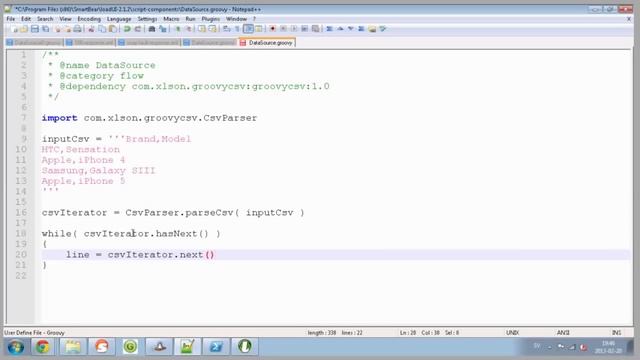Play back recorded macro icon
Image resolution: width=640 pixels, height=360 pixels.
point(294,29)
